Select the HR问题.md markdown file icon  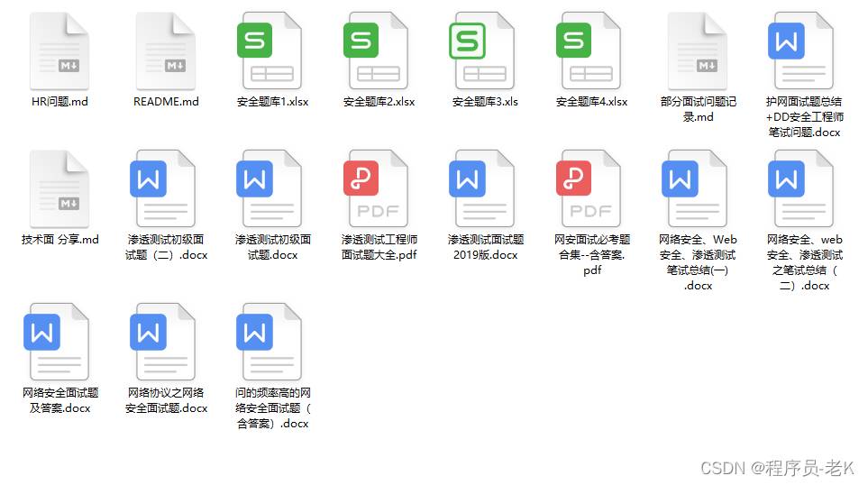[59, 51]
